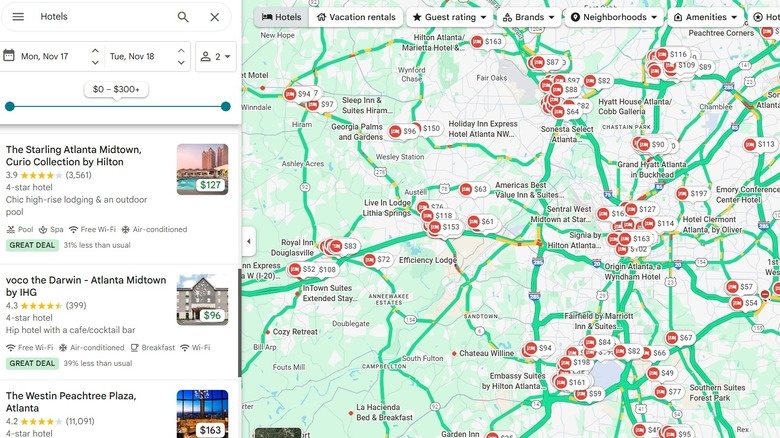Click The Starling hotel thumbnail $127
The width and height of the screenshot is (780, 438).
point(202,169)
